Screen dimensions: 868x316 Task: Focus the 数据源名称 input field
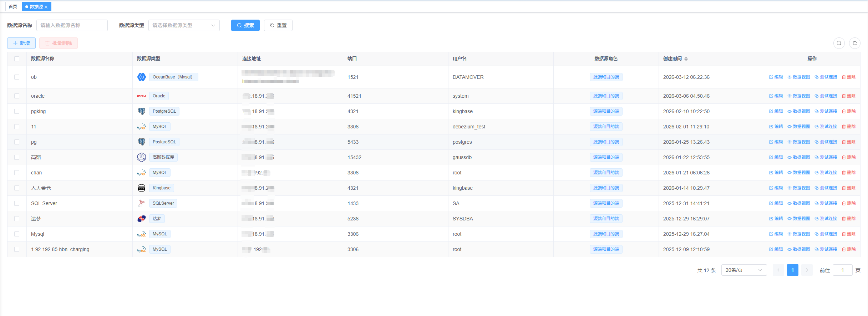[72, 25]
